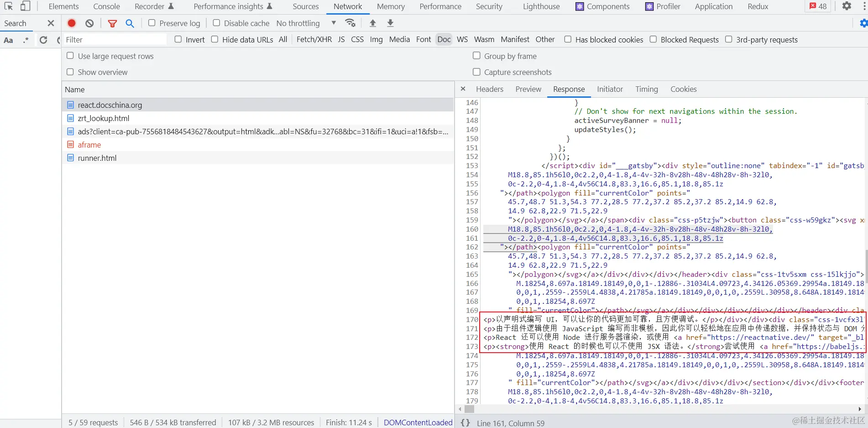The width and height of the screenshot is (868, 428).
Task: Select the ads?client request row
Action: (x=258, y=132)
